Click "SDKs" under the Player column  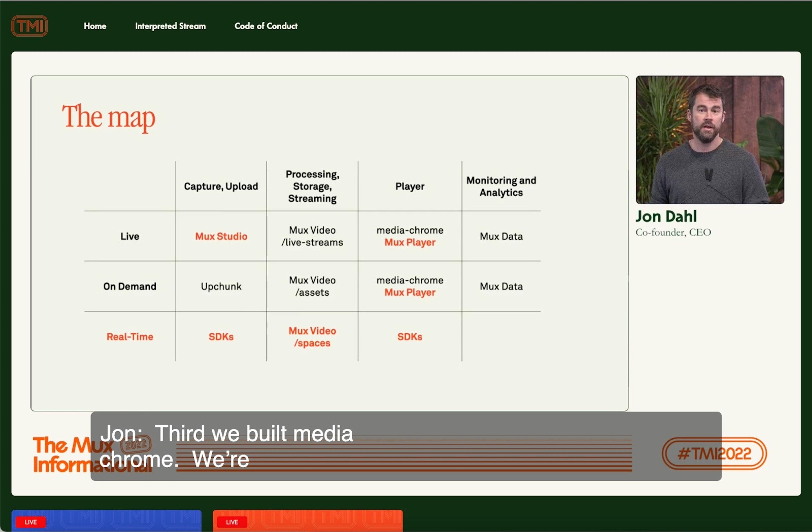[x=410, y=337]
